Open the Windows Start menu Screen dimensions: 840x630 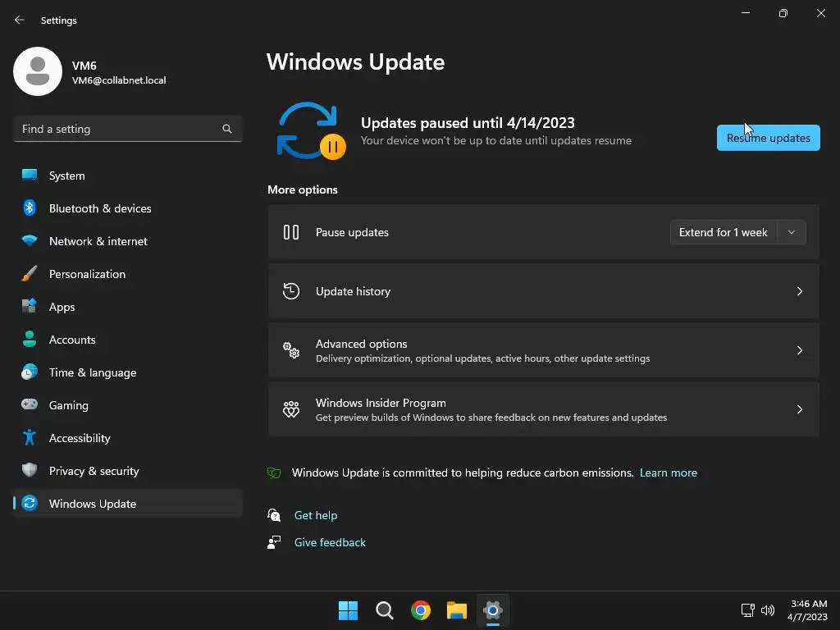(348, 610)
